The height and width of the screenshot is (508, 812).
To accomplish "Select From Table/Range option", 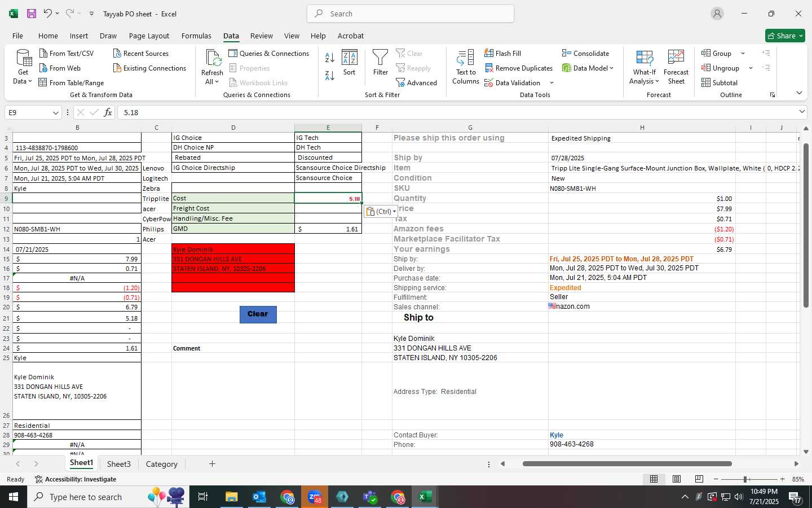I will coord(71,82).
